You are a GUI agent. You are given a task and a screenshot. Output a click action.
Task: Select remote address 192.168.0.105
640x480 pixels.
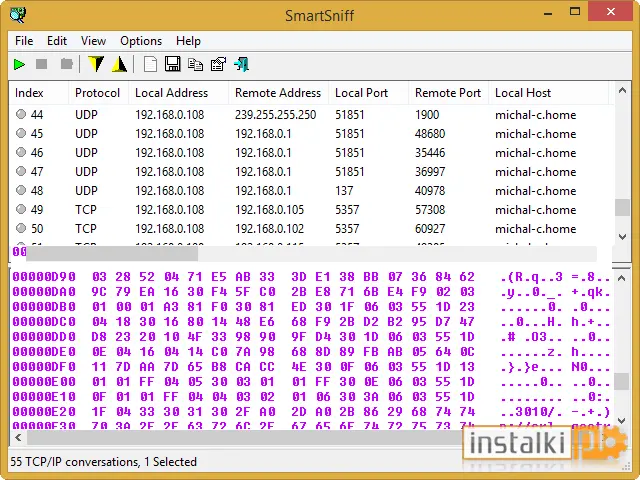(269, 209)
